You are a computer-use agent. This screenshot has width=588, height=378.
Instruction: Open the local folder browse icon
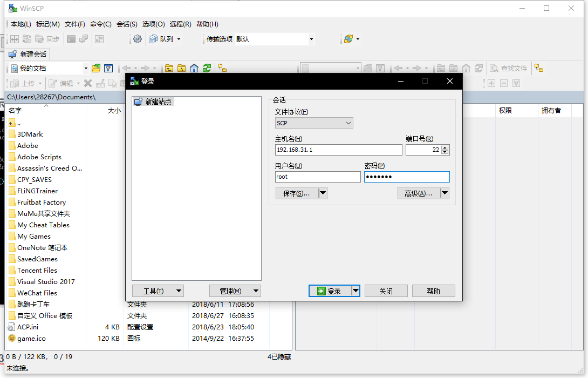click(96, 68)
